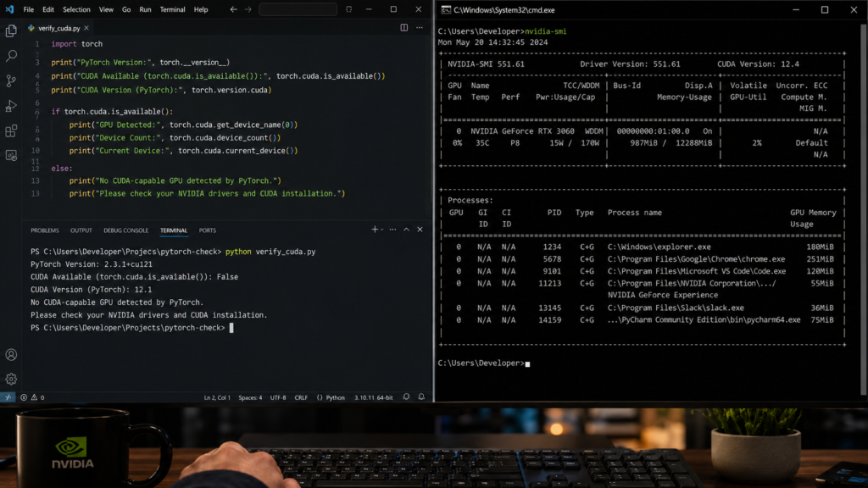
Task: Maximize the panel with the chevron up
Action: (x=406, y=230)
